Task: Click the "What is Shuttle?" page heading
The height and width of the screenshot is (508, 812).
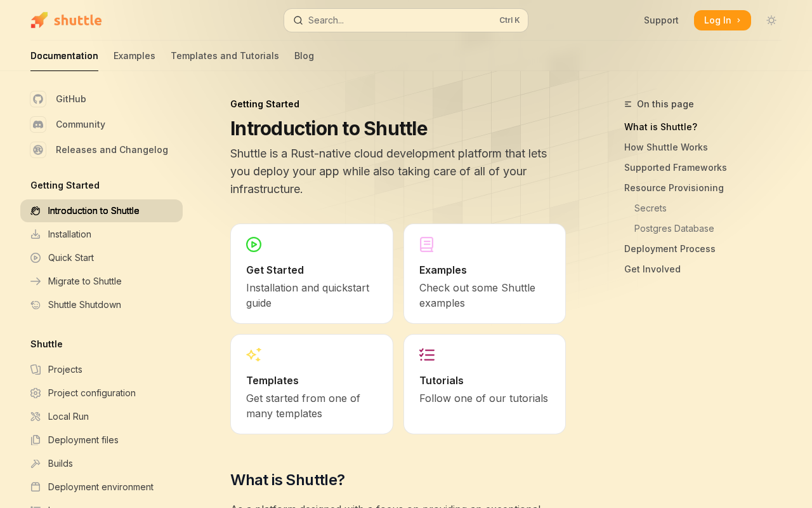Action: pyautogui.click(x=287, y=480)
